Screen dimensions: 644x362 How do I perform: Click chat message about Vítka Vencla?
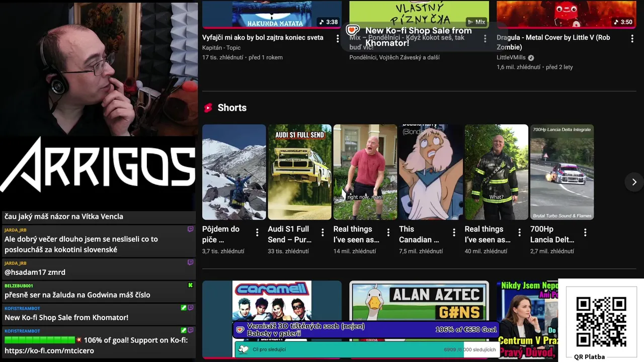tap(64, 217)
